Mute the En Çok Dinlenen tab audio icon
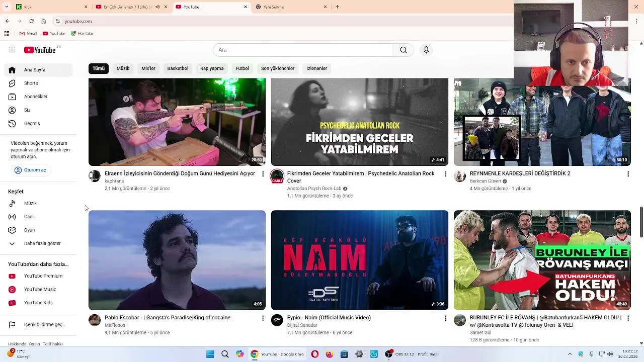Screen dimensions: 644x362 [157, 7]
